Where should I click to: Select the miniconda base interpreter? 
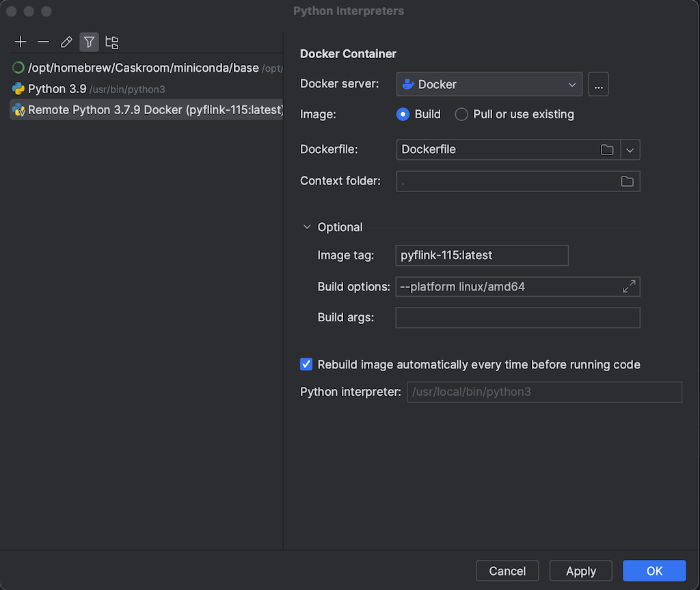coord(144,68)
